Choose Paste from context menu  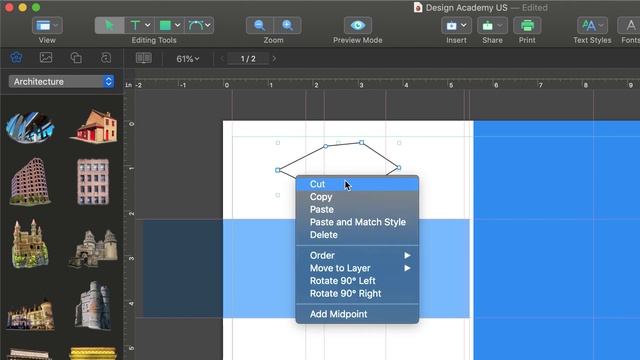(x=357, y=209)
